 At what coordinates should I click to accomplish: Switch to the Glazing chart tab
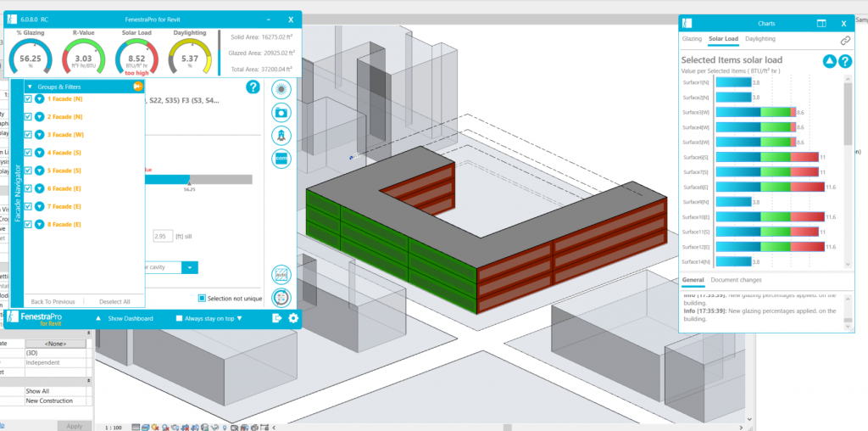(692, 39)
